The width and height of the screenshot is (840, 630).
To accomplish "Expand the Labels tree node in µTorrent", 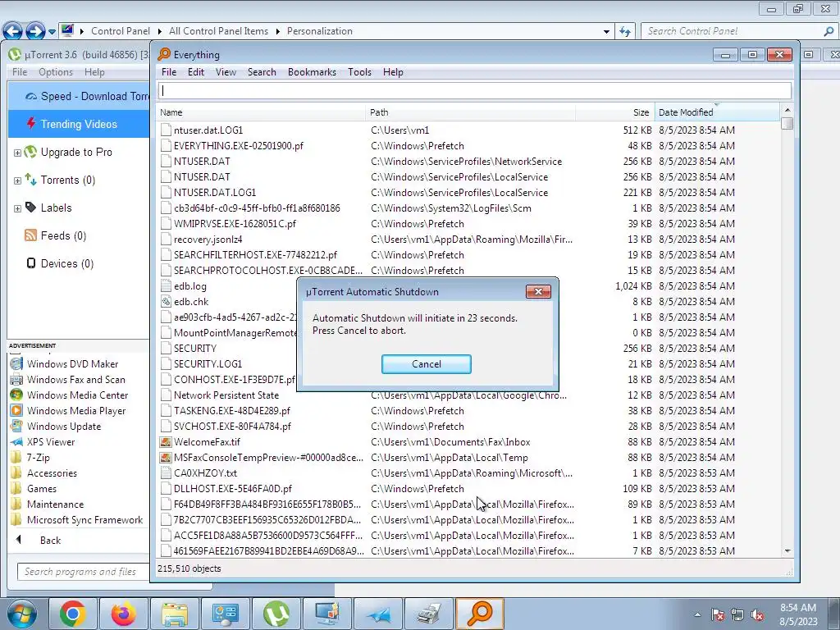I will click(17, 208).
